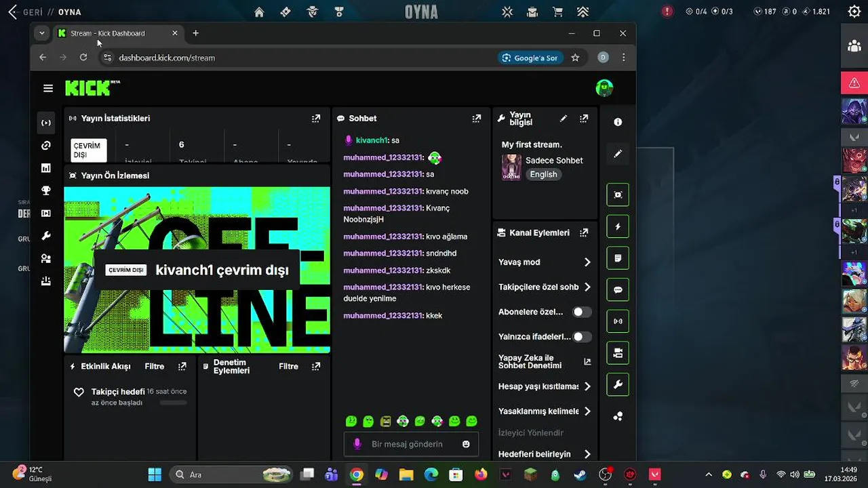
Task: Click the Windows taskbar search box
Action: coord(230,474)
